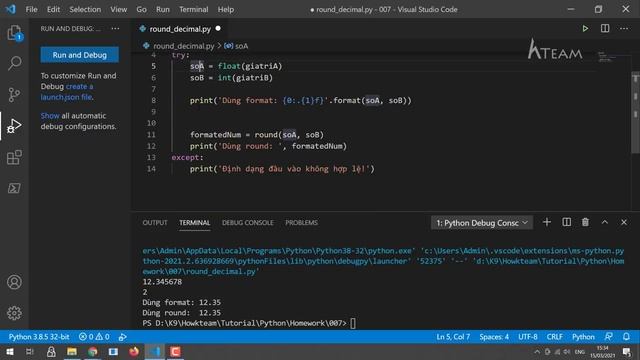Open the Terminal menu
Screen dimensions: 640x360
193,9
